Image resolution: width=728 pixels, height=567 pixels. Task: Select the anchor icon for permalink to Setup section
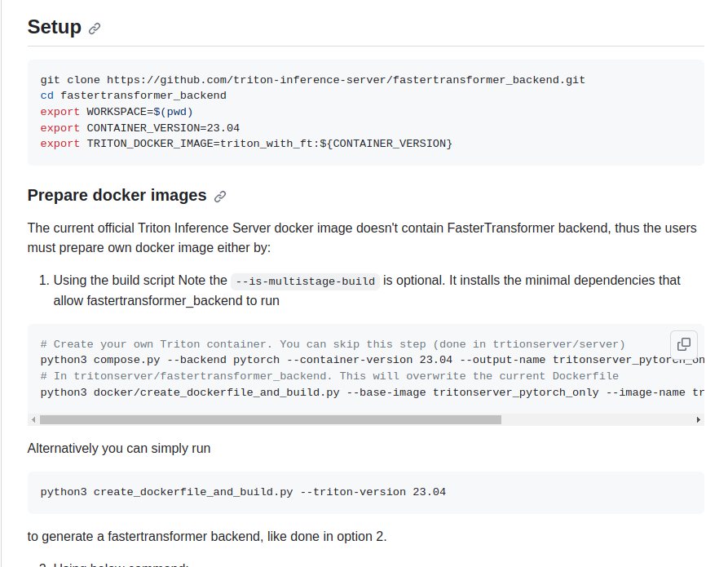(94, 27)
